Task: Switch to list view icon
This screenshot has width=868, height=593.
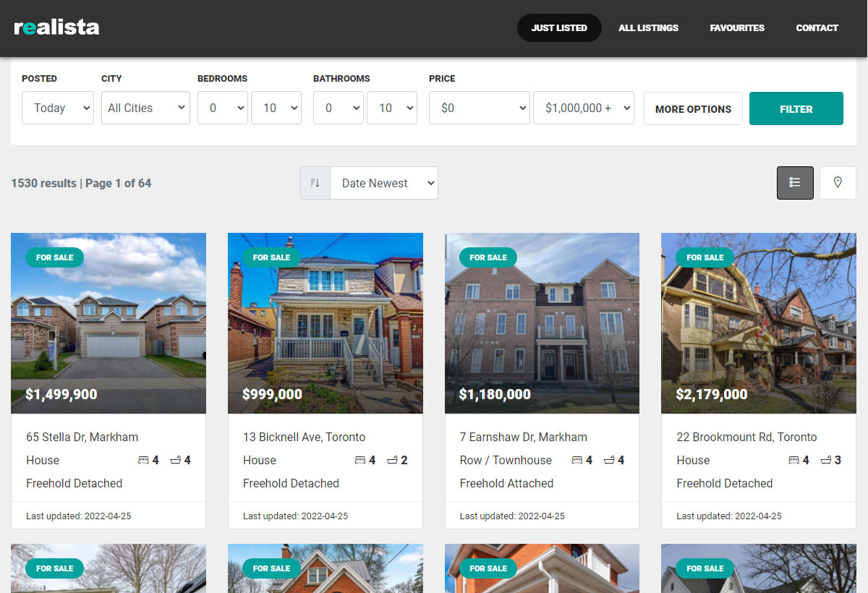Action: point(795,183)
